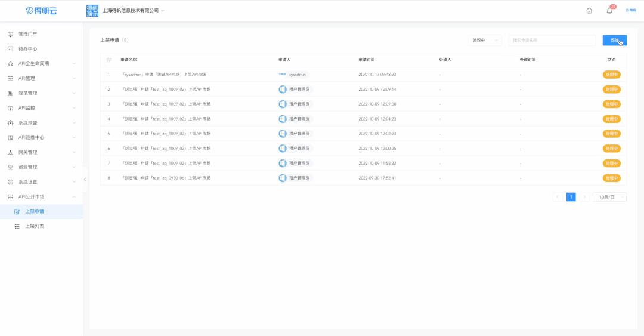Click the test_lzq_0930_06 application name
The width and height of the screenshot is (644, 336).
(166, 178)
